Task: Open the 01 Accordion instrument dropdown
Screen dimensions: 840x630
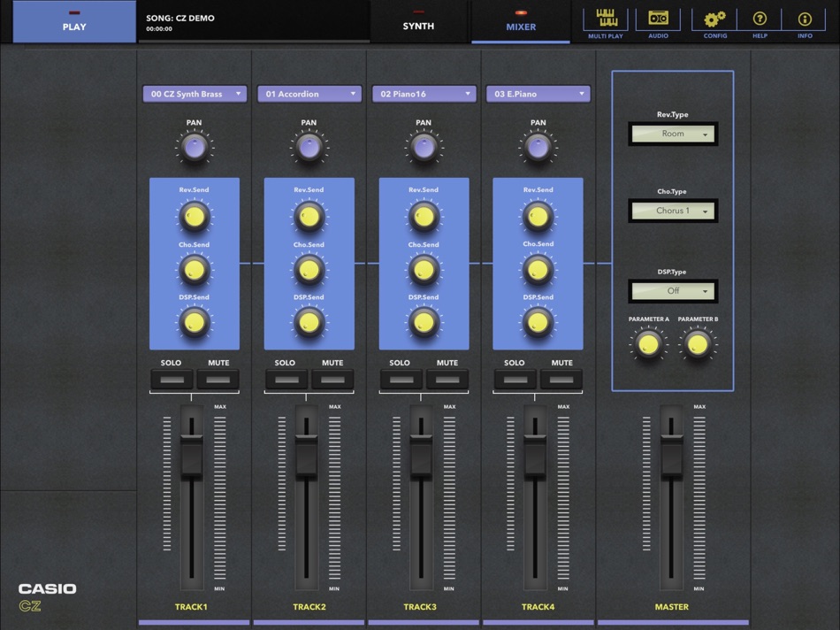Action: click(x=309, y=94)
